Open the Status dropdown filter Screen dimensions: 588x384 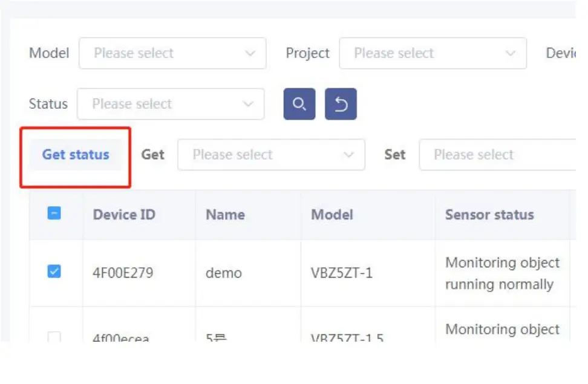(170, 104)
